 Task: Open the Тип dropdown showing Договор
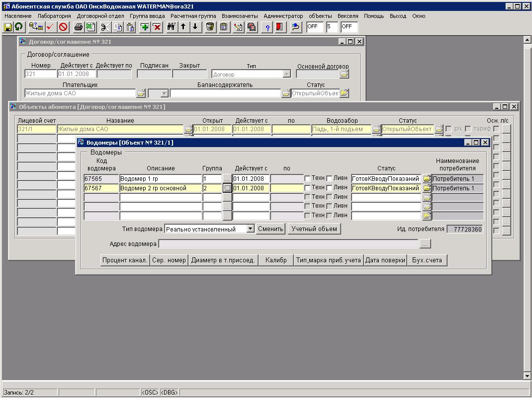[x=286, y=74]
